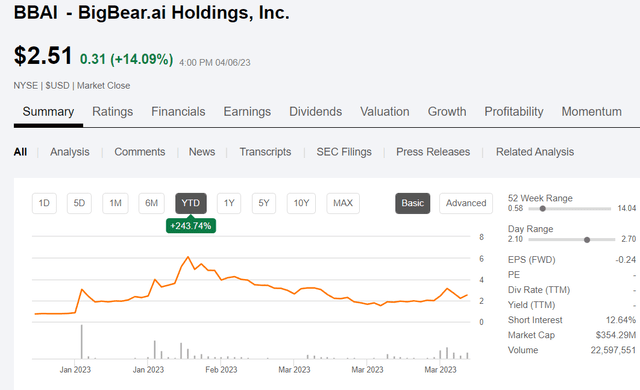Click the NYSE | $USD | Market Close text

click(72, 86)
